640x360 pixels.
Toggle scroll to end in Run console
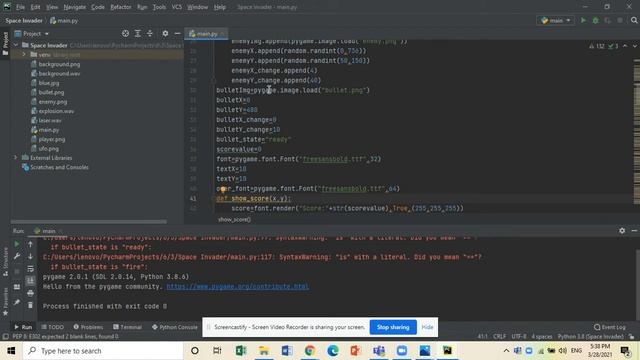click(x=30, y=281)
